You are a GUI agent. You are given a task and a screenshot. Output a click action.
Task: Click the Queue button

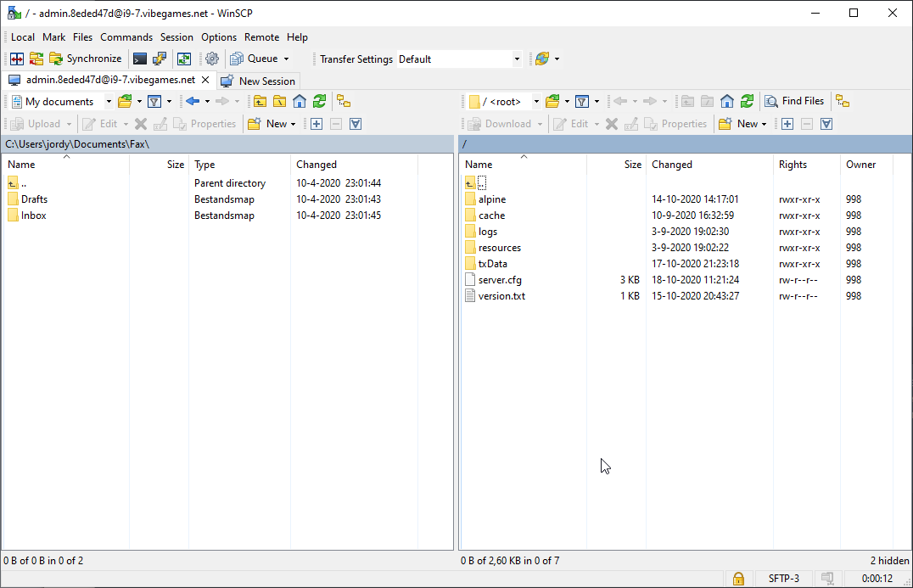pos(254,59)
